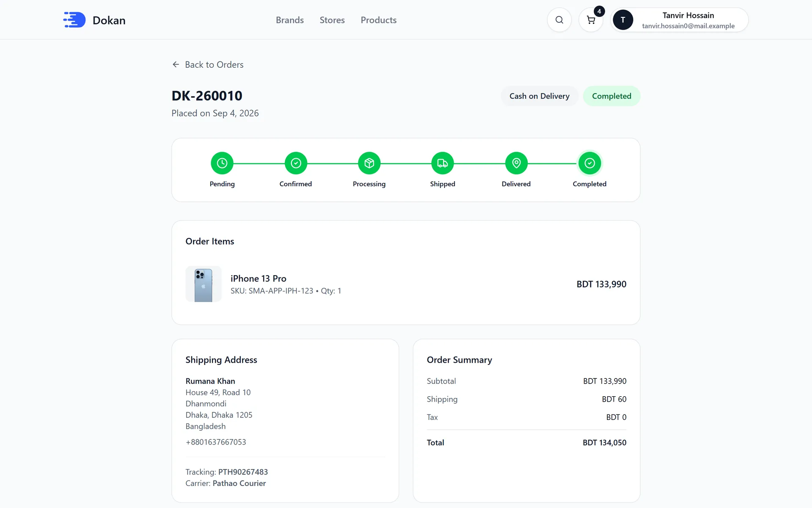Click Shipping value BDT 60
This screenshot has height=508, width=812.
click(x=614, y=399)
